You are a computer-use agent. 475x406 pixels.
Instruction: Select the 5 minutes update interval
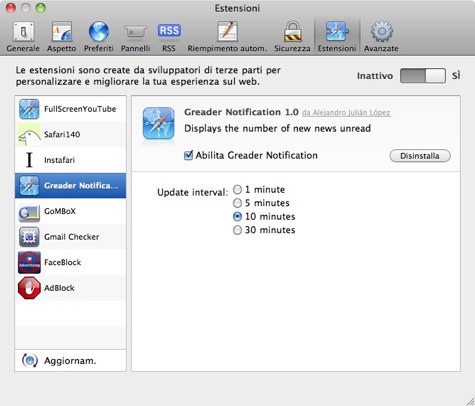(237, 203)
